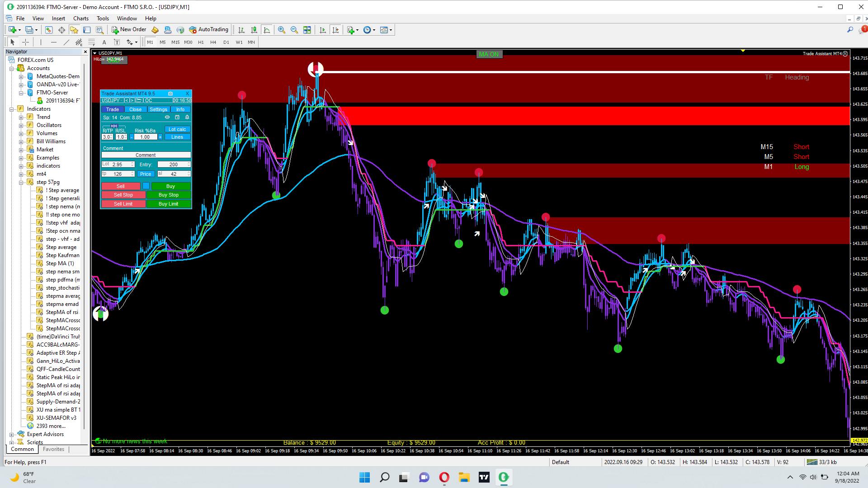This screenshot has height=488, width=868.
Task: Switch to the Favorites tab in Navigator
Action: (x=53, y=449)
